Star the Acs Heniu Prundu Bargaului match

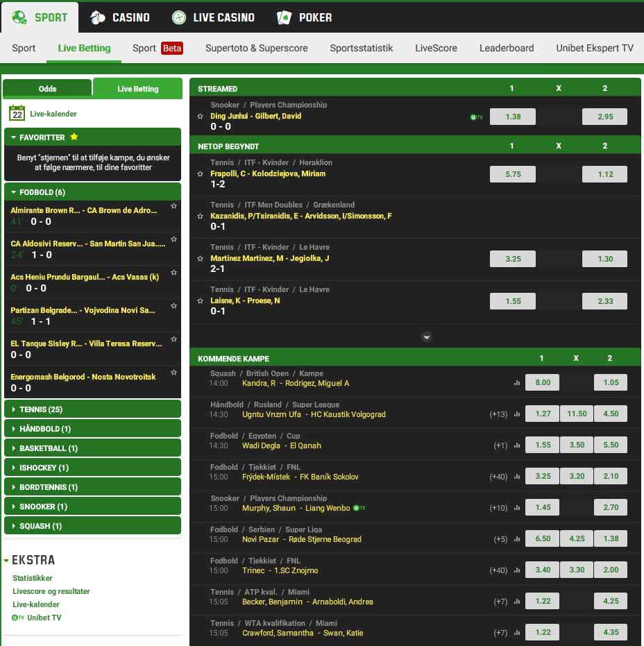point(174,272)
